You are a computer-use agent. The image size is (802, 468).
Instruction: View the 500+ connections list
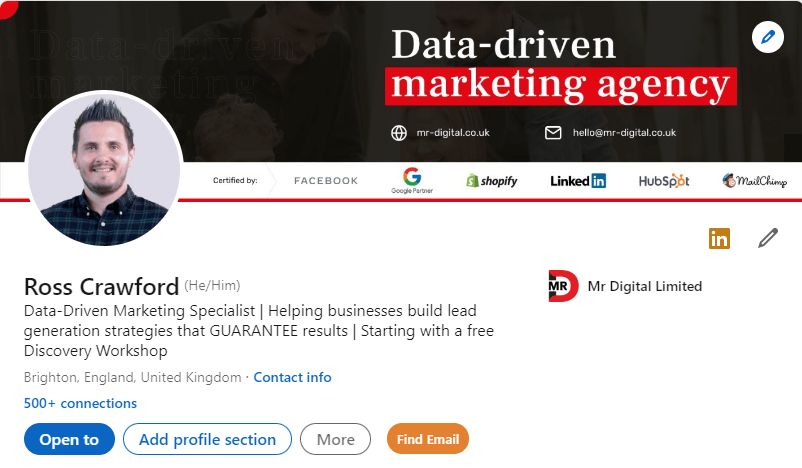(x=80, y=403)
